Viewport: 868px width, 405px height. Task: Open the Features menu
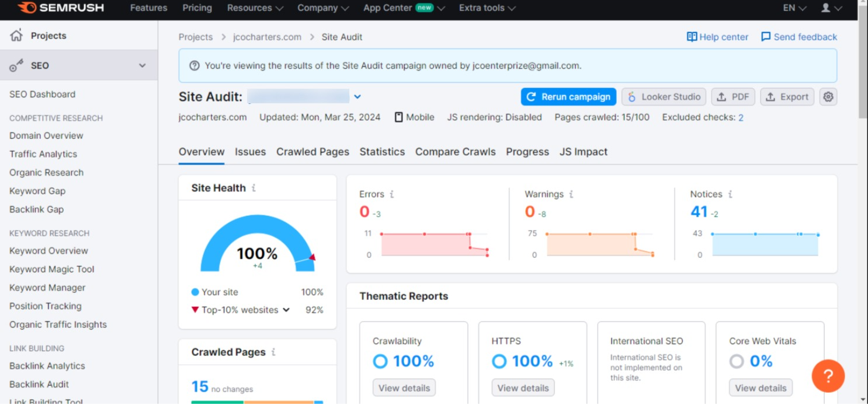[148, 8]
